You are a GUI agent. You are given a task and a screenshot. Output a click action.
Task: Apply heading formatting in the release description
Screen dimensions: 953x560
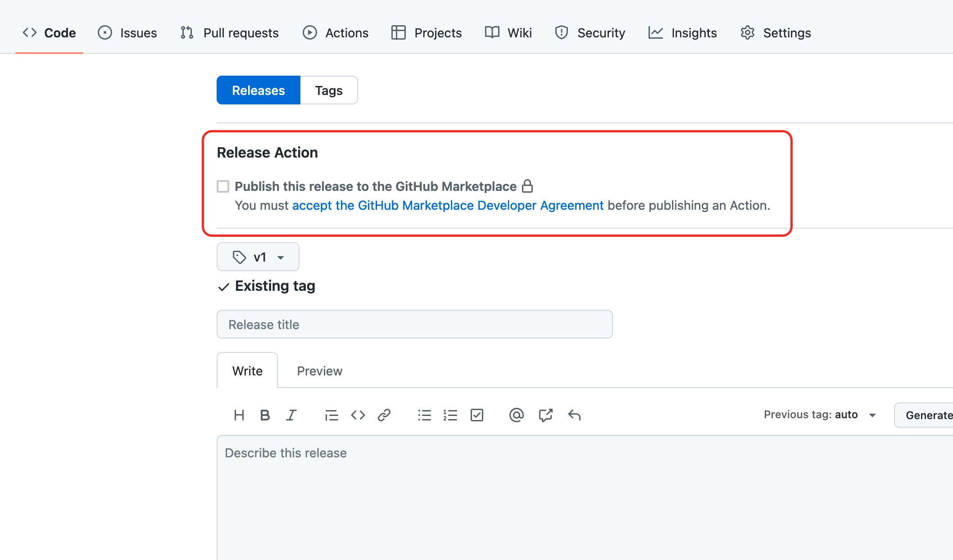click(x=239, y=415)
